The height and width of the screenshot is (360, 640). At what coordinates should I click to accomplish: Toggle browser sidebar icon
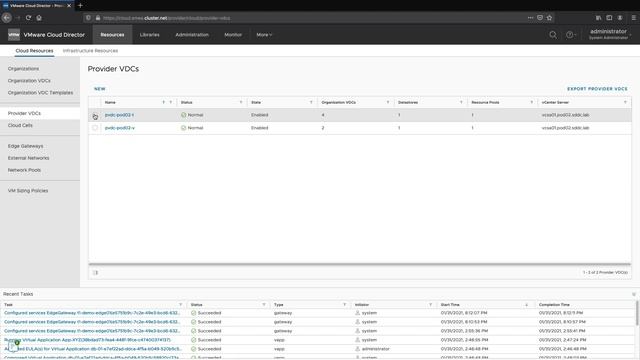609,18
